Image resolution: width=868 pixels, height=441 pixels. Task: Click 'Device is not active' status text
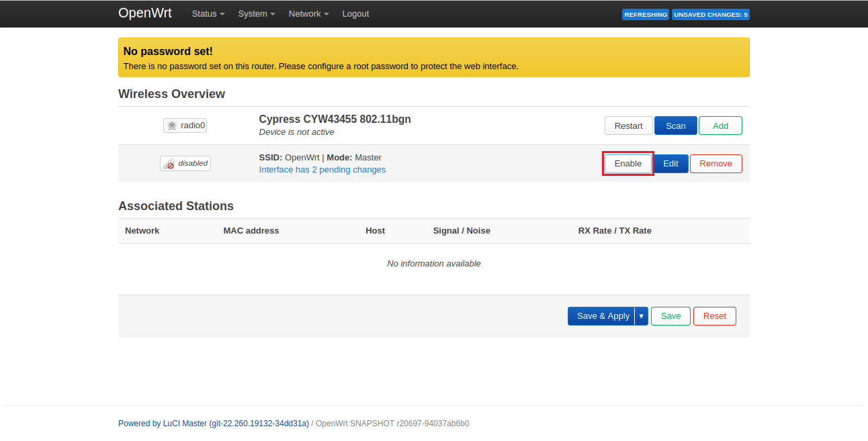click(x=297, y=132)
